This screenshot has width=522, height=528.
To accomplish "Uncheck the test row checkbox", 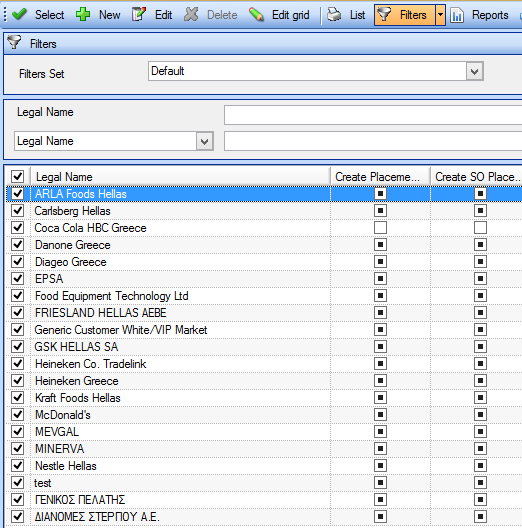I will (17, 483).
